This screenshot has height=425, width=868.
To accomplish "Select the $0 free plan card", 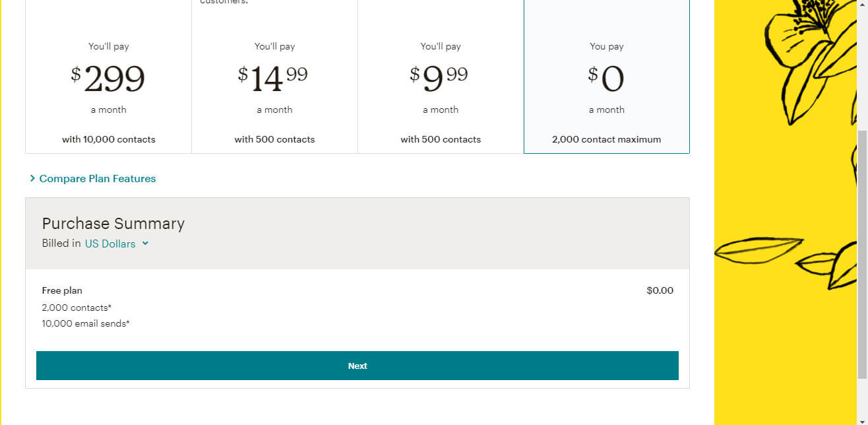I will click(606, 79).
